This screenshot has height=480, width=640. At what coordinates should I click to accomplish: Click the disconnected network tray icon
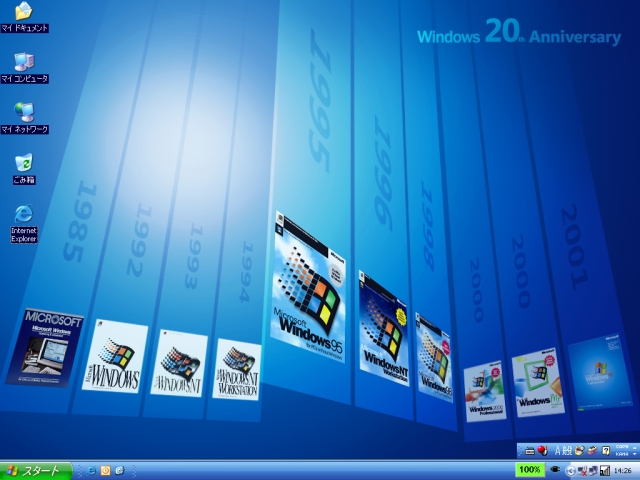(582, 471)
